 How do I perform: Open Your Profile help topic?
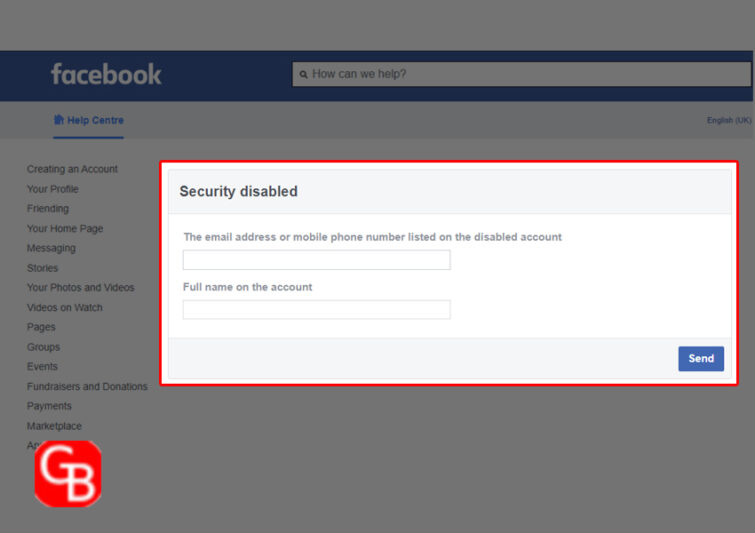[x=52, y=189]
